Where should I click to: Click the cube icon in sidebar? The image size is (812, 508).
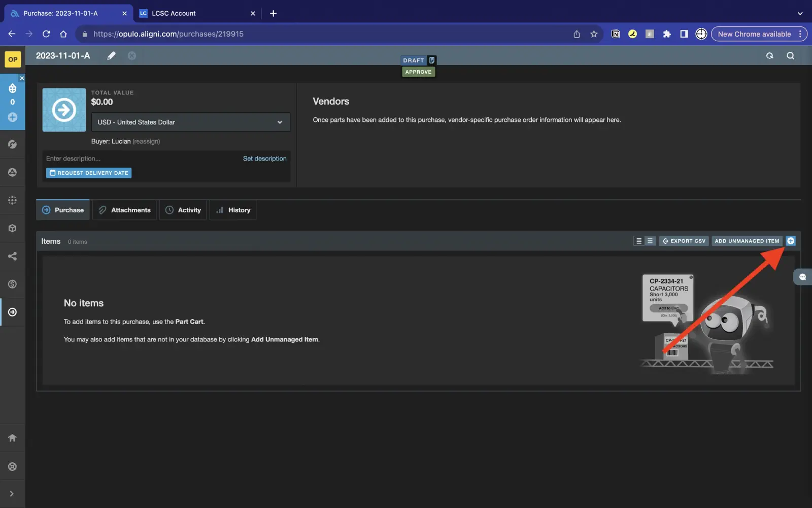point(13,228)
